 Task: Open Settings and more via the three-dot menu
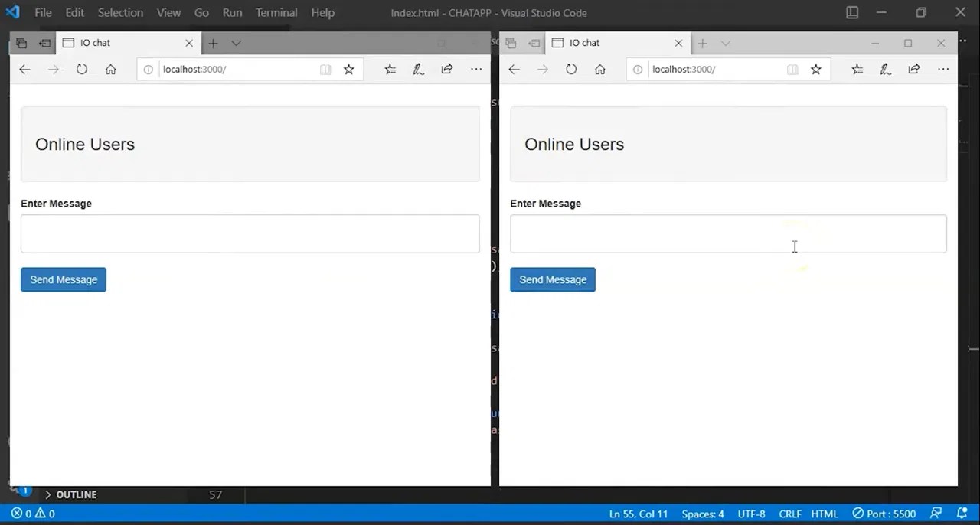coord(476,69)
